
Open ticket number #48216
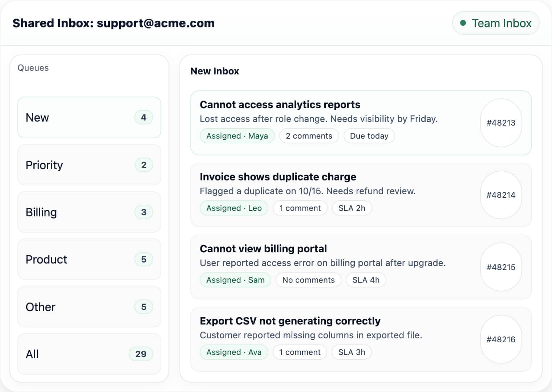pos(501,339)
